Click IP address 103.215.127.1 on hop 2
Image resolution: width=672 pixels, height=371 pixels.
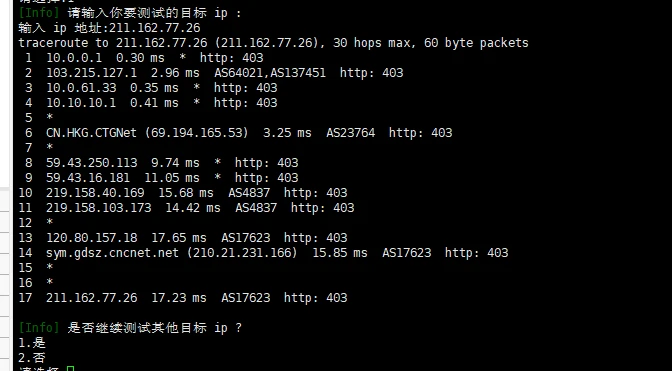(x=91, y=73)
